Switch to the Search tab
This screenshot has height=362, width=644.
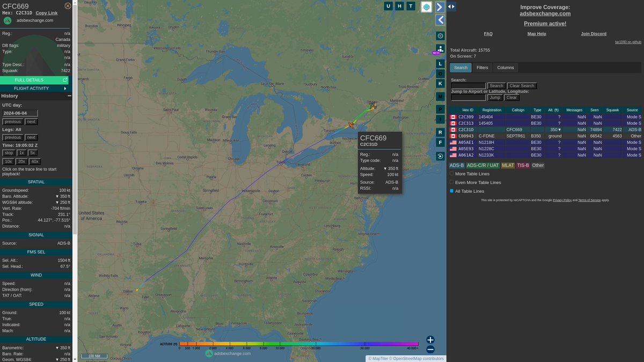461,68
